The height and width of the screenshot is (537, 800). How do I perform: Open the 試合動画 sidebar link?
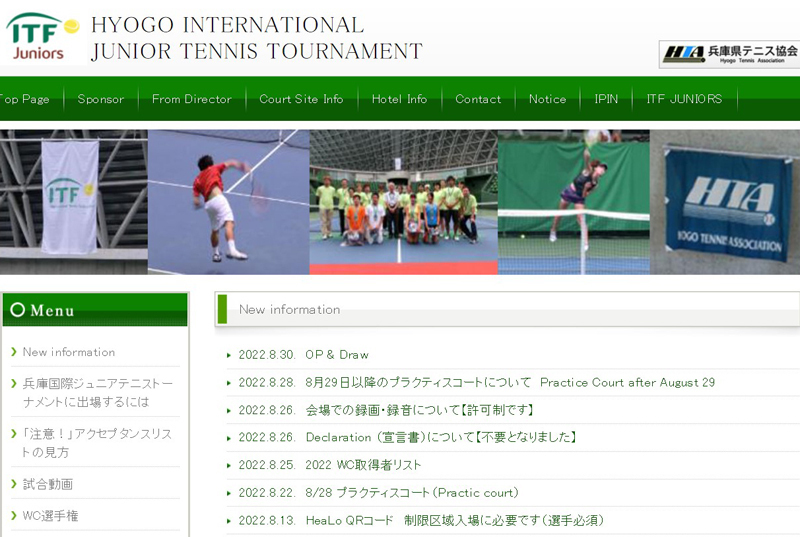coord(48,484)
